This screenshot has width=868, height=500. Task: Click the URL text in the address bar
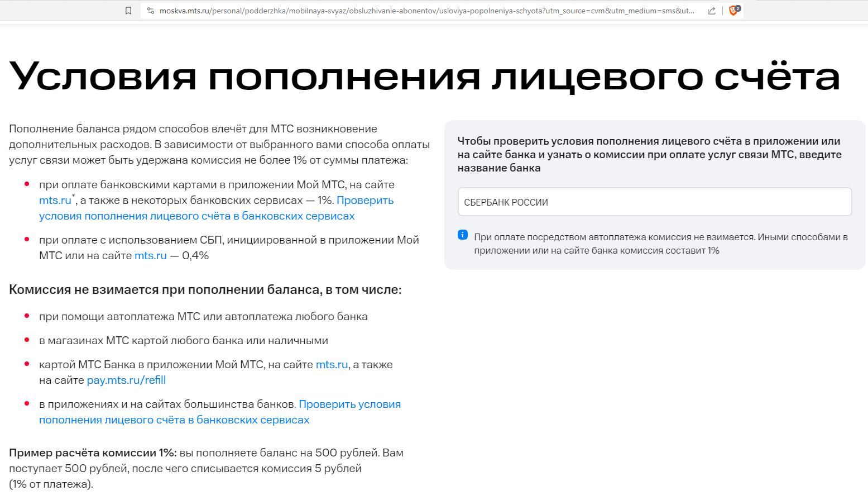pos(427,11)
